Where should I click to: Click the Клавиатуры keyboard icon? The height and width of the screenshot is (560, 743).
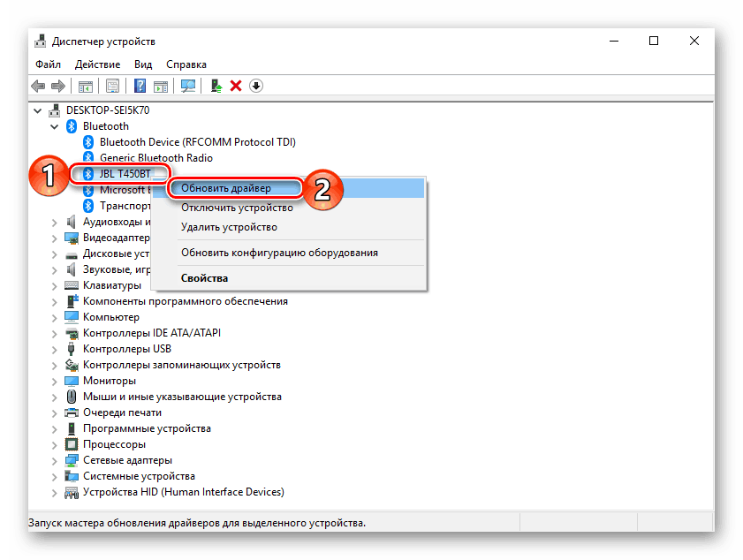(x=72, y=285)
